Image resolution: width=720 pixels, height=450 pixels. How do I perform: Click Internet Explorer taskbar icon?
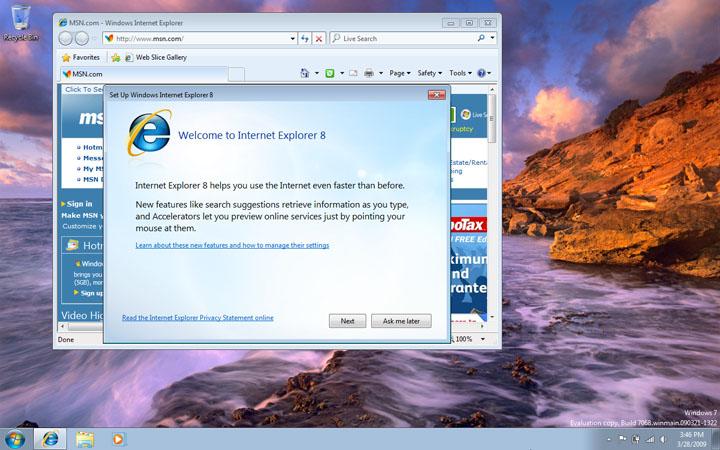point(50,439)
